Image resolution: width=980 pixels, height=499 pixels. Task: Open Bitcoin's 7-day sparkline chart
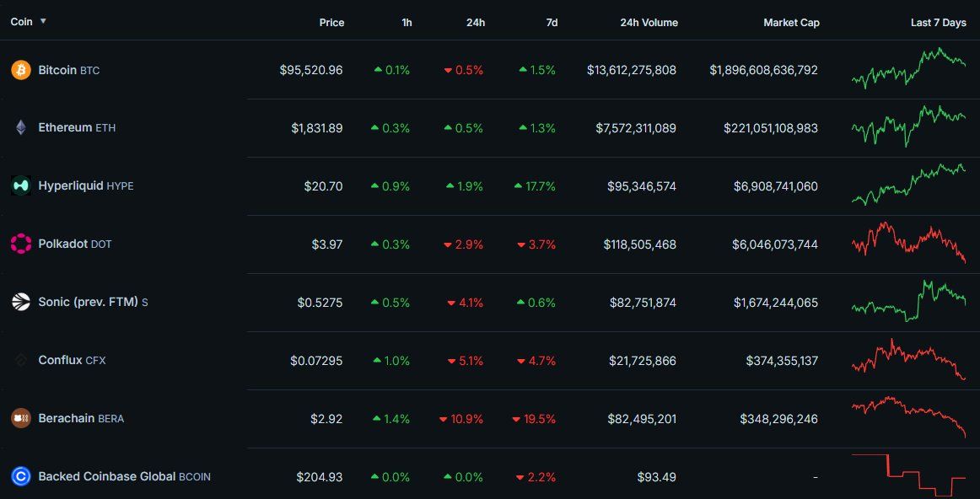point(909,67)
